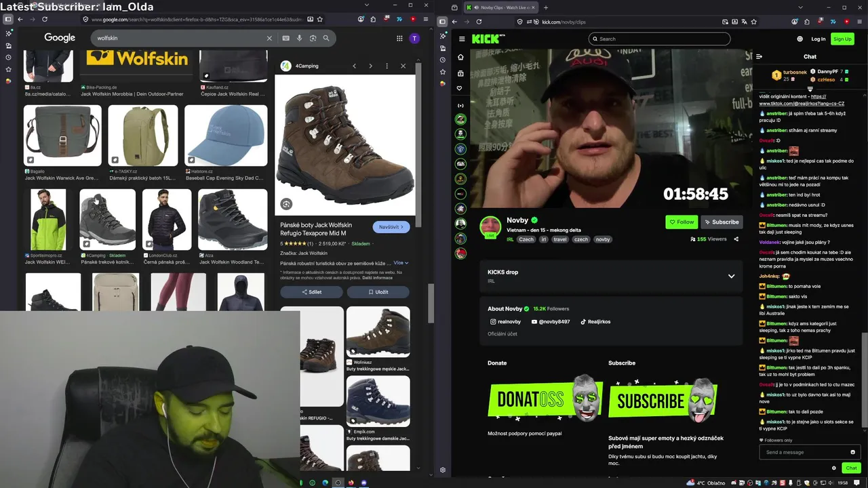
Task: Click the Google search magnifier icon
Action: (326, 39)
